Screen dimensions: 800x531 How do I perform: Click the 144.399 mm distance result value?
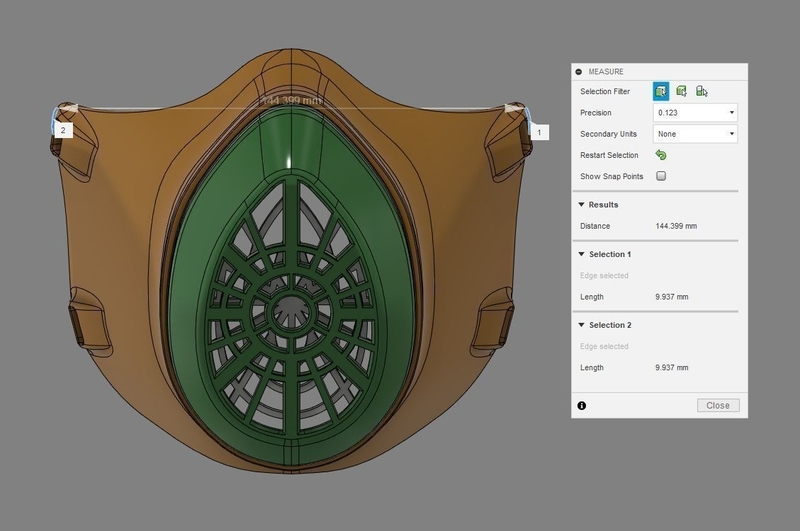(676, 226)
